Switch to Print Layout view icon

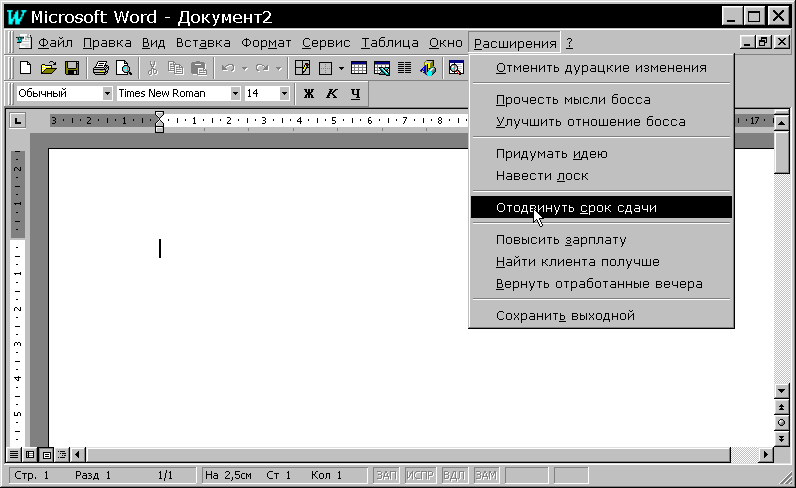click(46, 454)
